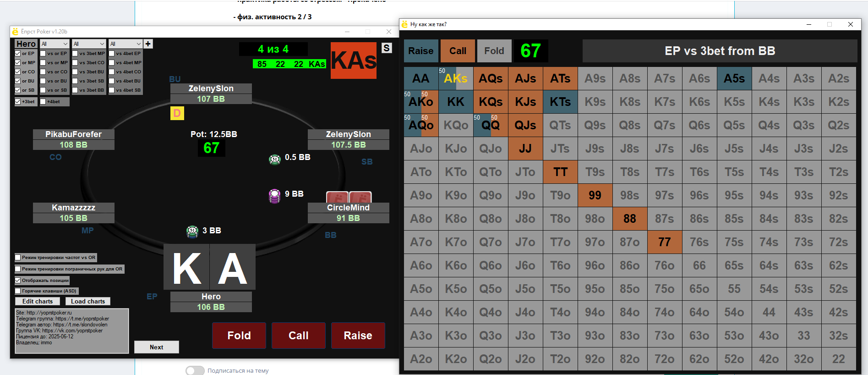Viewport: 868px width, 375px height.
Task: Open Edit charts
Action: (x=38, y=301)
